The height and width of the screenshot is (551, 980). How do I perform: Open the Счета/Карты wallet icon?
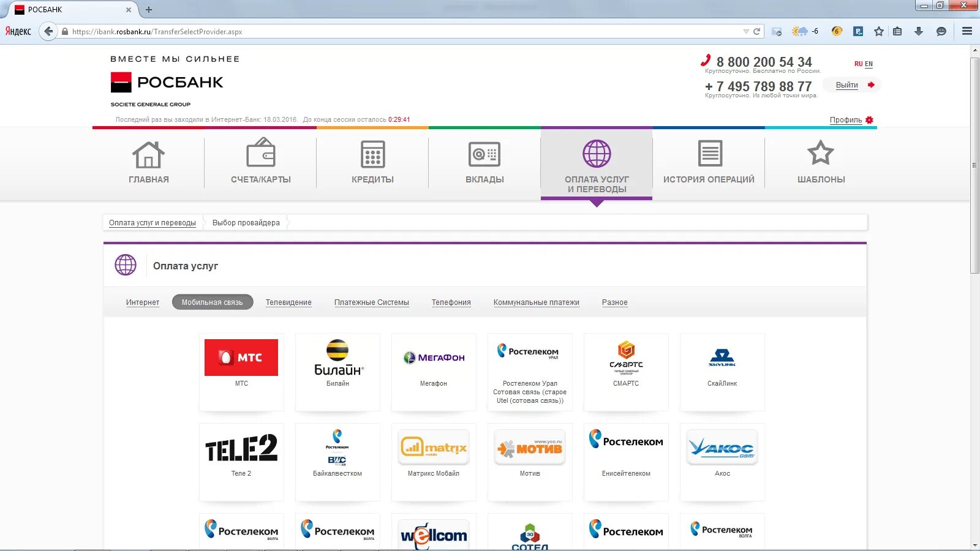pyautogui.click(x=260, y=153)
